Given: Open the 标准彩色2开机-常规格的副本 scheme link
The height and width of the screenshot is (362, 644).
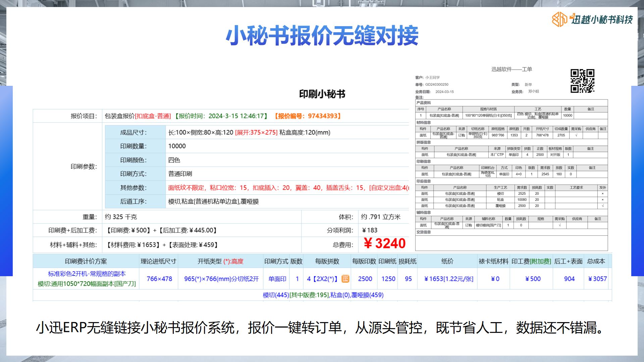Looking at the screenshot, I should (87, 274).
